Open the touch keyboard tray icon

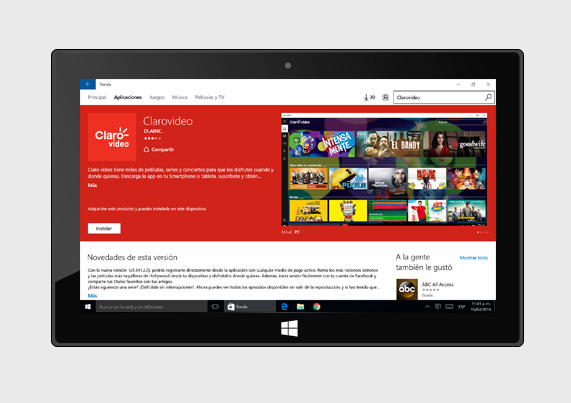point(449,307)
